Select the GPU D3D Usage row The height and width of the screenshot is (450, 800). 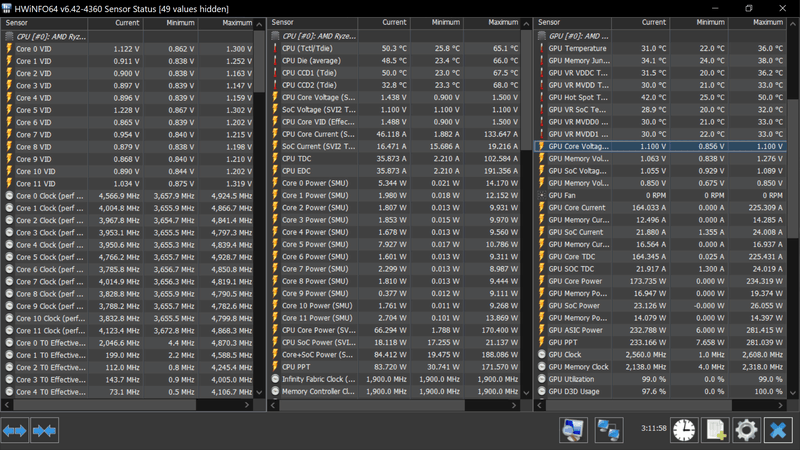tap(660, 391)
